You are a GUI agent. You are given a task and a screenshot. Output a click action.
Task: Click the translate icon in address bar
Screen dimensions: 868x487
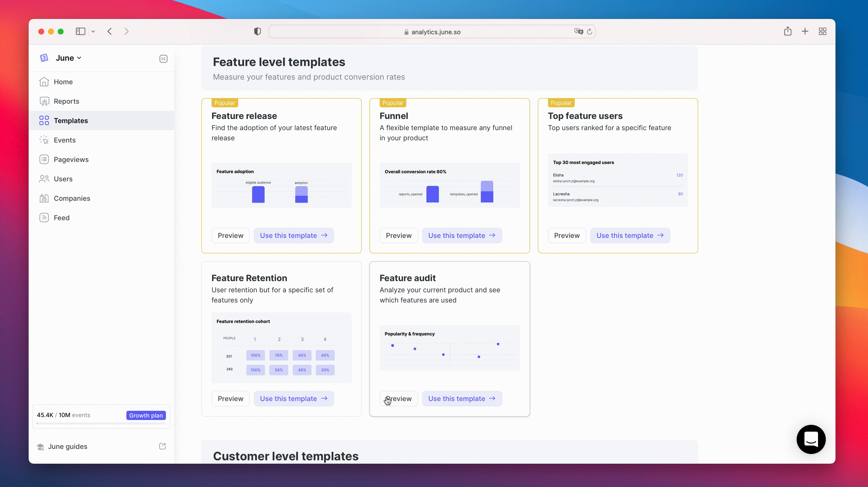click(579, 31)
